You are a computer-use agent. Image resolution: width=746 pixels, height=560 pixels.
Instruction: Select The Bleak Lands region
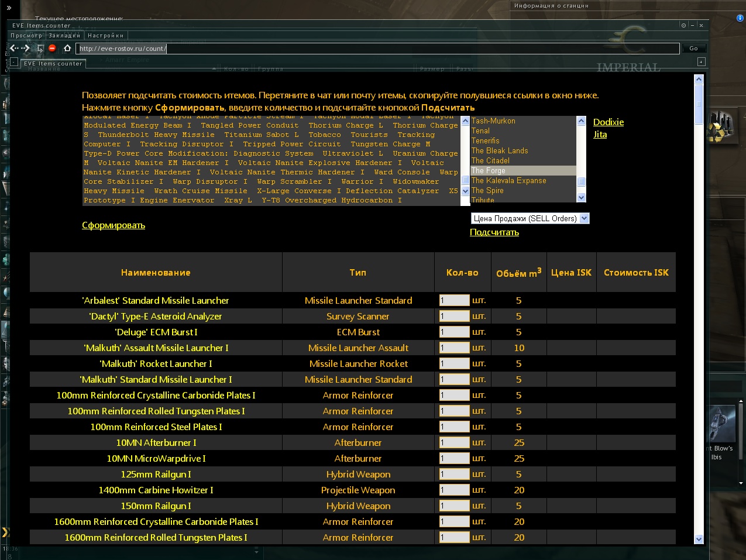(x=523, y=151)
